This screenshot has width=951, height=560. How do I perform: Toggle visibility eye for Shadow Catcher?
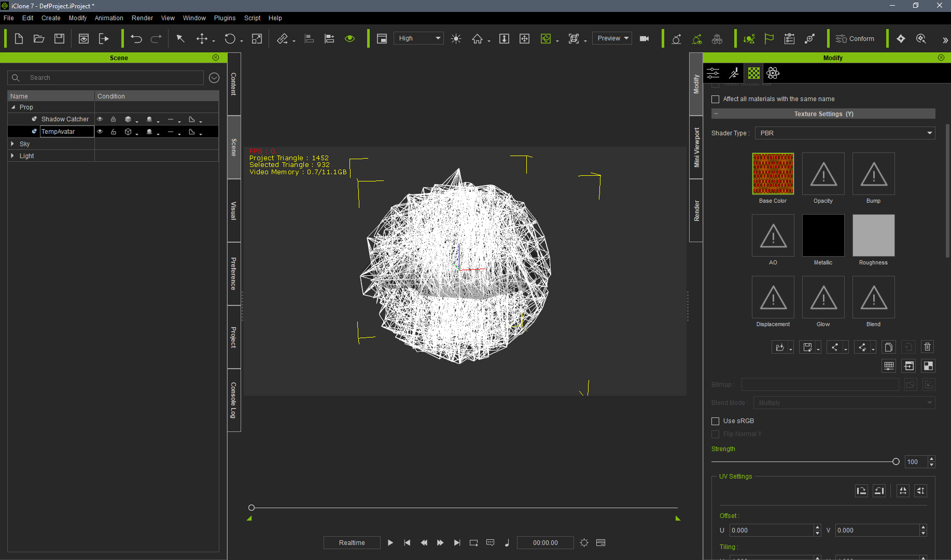[100, 119]
